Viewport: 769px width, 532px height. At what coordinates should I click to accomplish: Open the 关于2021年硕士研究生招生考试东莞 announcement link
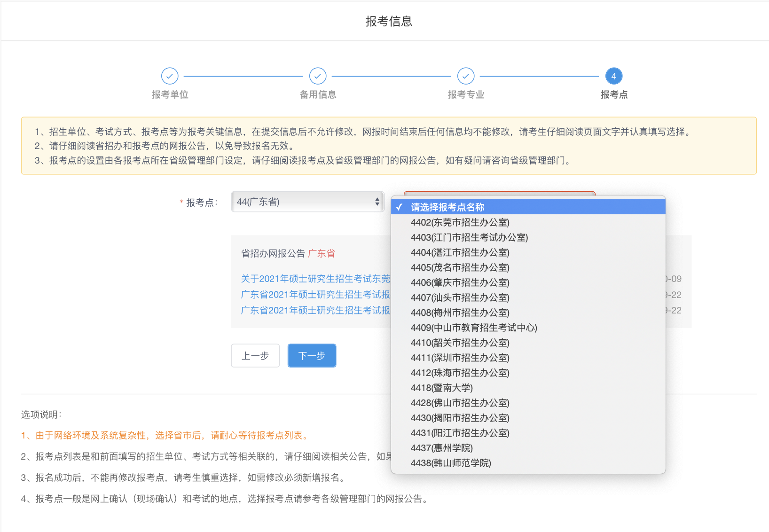[x=315, y=279]
